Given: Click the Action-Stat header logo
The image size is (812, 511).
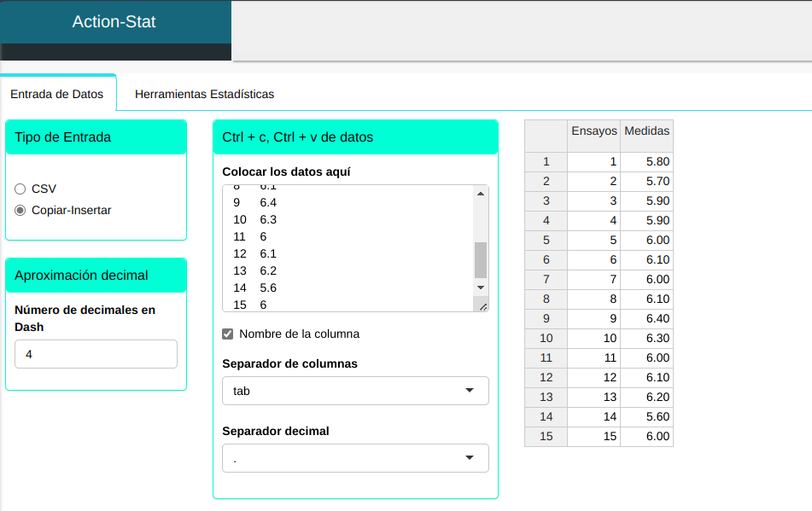Looking at the screenshot, I should tap(114, 22).
